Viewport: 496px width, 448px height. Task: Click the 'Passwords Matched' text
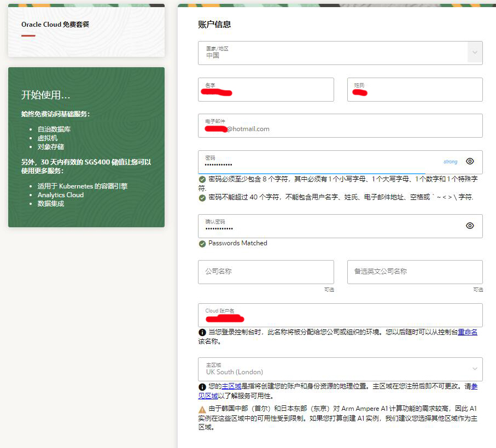point(237,243)
